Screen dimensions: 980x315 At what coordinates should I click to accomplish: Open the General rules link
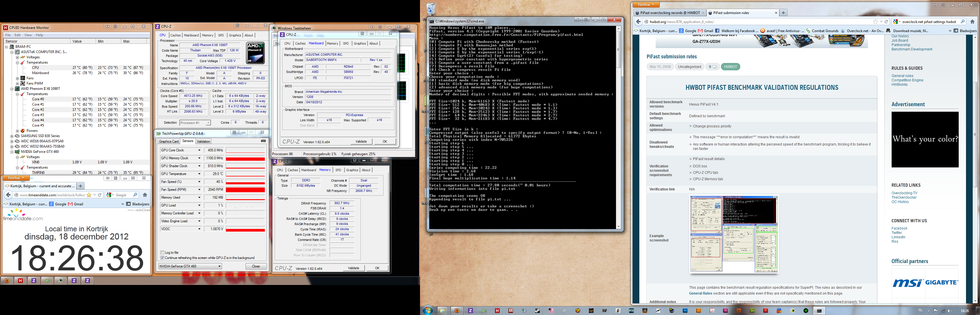[x=902, y=76]
